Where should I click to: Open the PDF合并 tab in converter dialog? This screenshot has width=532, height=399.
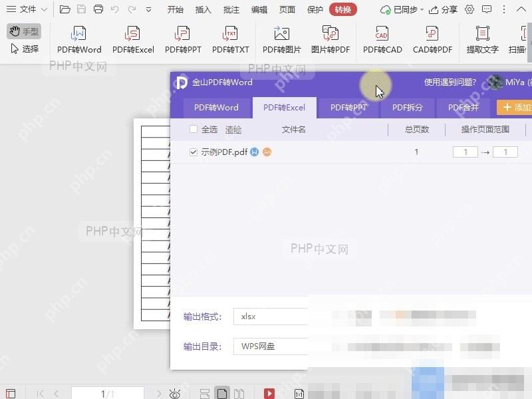click(x=463, y=108)
